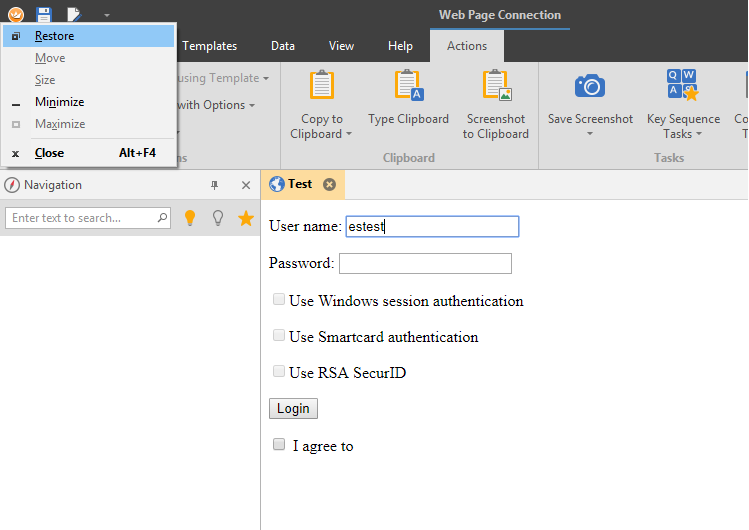The width and height of the screenshot is (749, 530).
Task: Click the Password input field
Action: pos(425,263)
